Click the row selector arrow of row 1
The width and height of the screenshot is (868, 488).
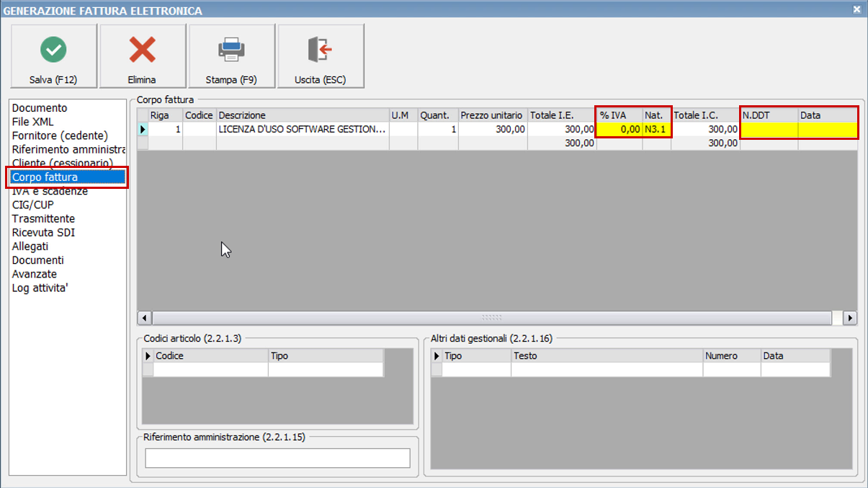[143, 129]
